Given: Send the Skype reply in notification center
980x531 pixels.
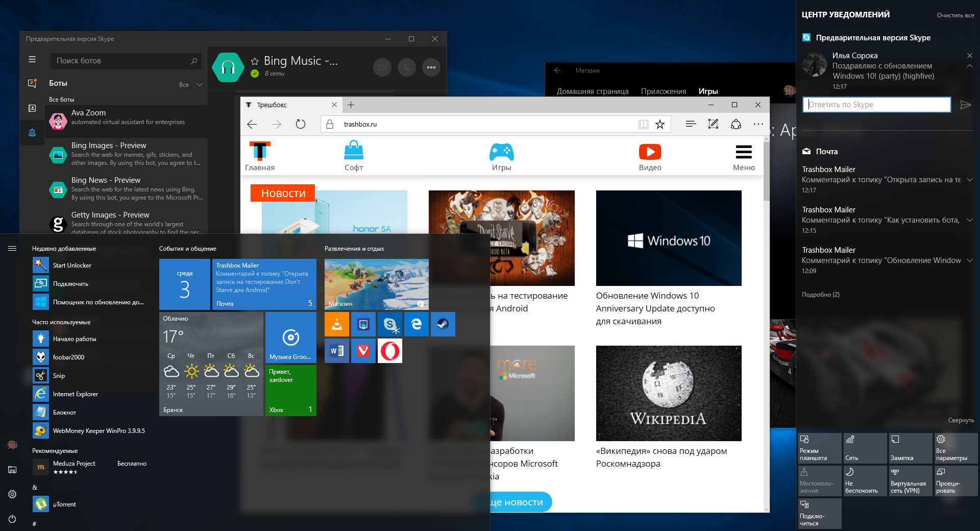Looking at the screenshot, I should point(965,105).
